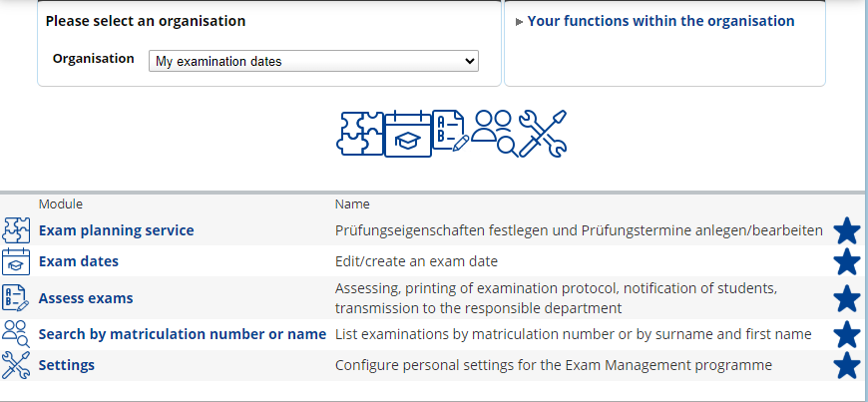Click the small calendar icon beside Exam dates
The height and width of the screenshot is (402, 868).
coord(16,261)
